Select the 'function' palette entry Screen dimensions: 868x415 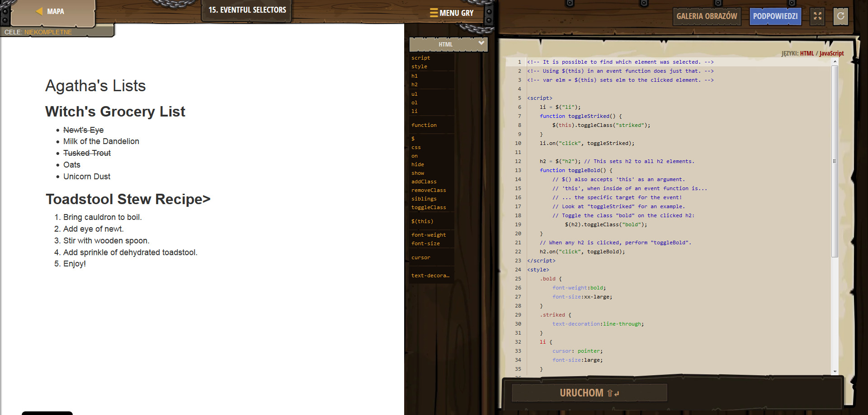[424, 125]
